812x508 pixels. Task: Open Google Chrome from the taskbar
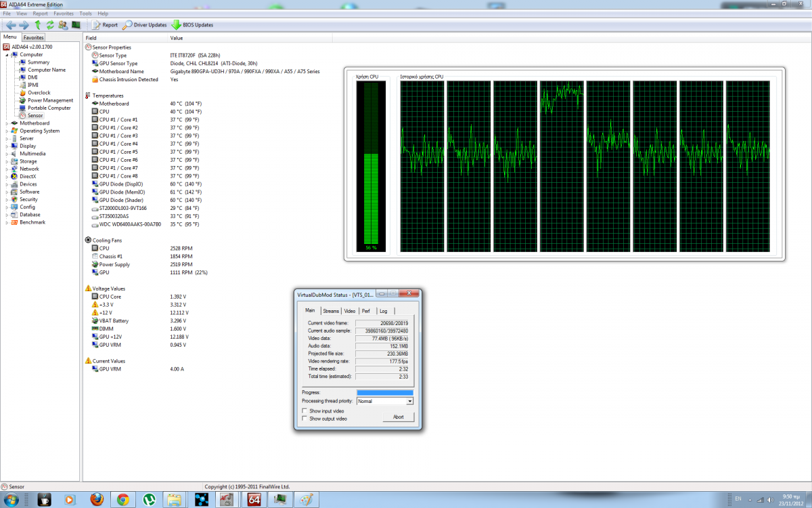click(122, 500)
